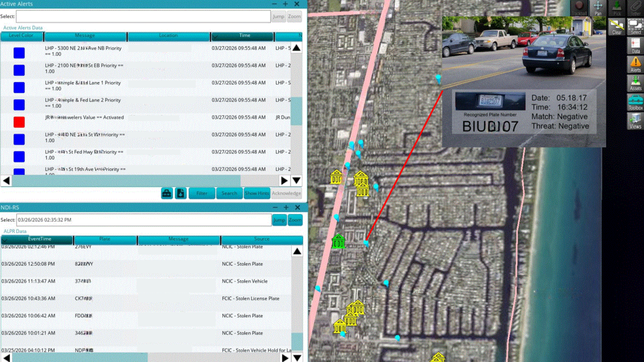Click the Source column header
Viewport: 644px width, 362px height.
(x=262, y=239)
